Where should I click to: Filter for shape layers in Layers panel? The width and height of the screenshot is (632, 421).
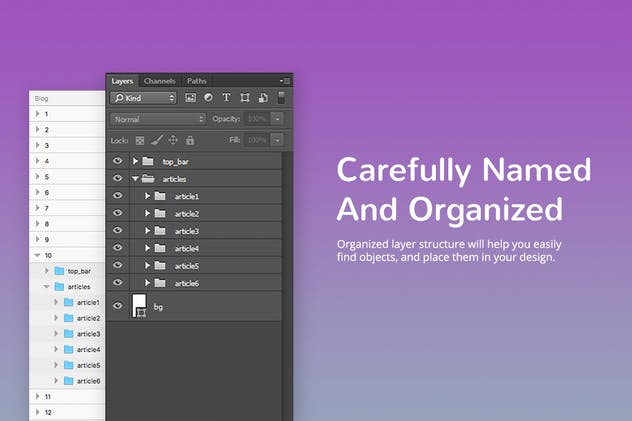[x=244, y=98]
